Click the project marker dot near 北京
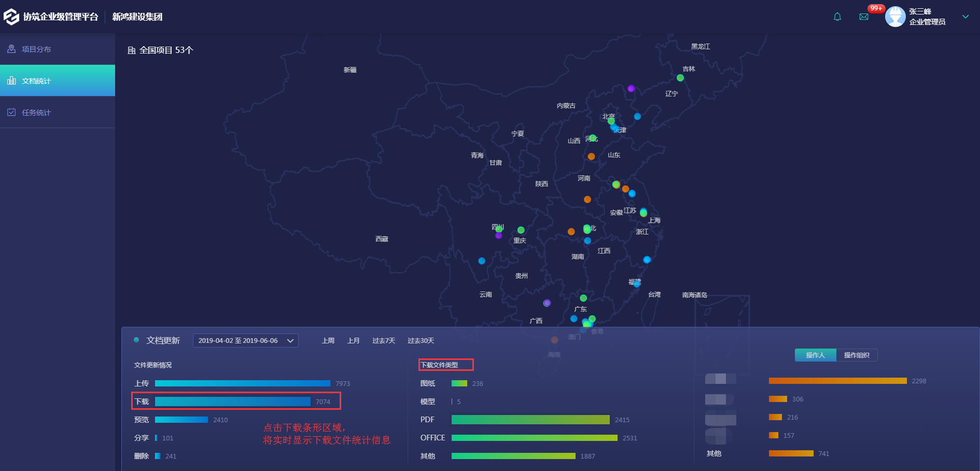Screen dimensions: 980x471 click(x=612, y=120)
